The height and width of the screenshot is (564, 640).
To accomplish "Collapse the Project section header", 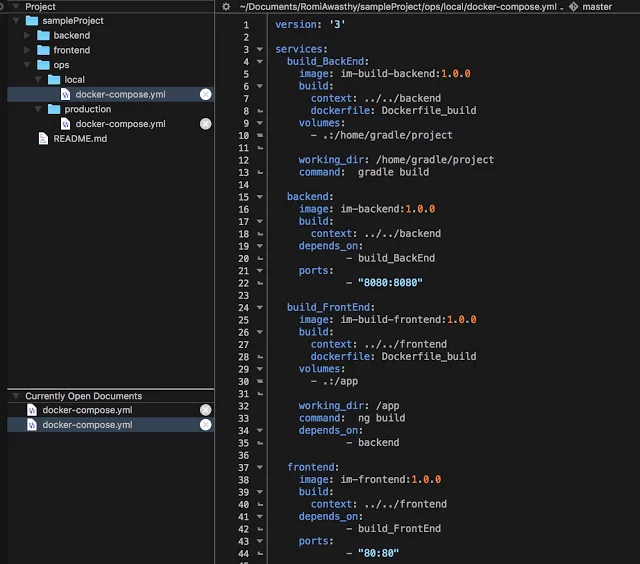I will [x=14, y=7].
